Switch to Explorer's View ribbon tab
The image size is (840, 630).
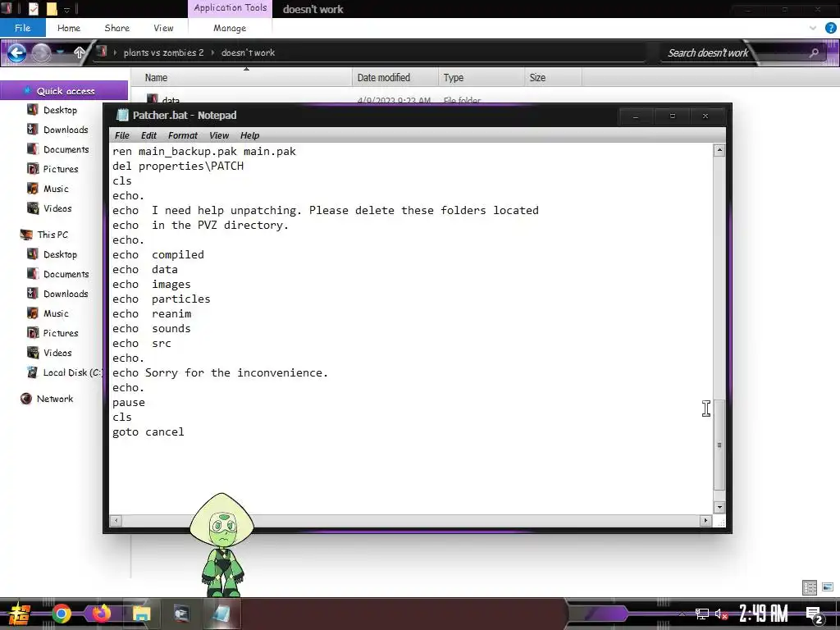click(x=163, y=28)
